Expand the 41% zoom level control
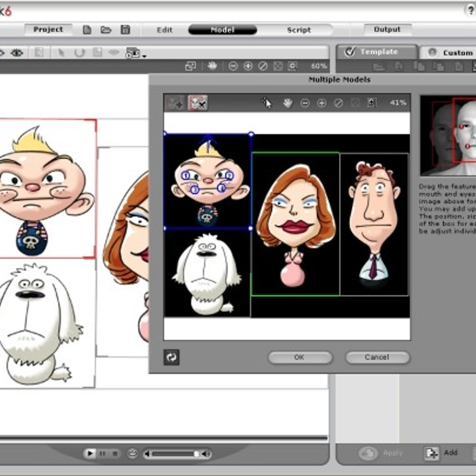The image size is (476, 476). (399, 103)
